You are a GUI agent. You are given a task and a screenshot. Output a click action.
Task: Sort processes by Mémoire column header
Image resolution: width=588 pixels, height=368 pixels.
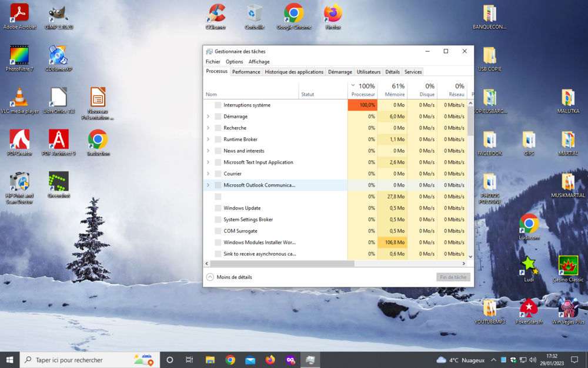click(394, 90)
